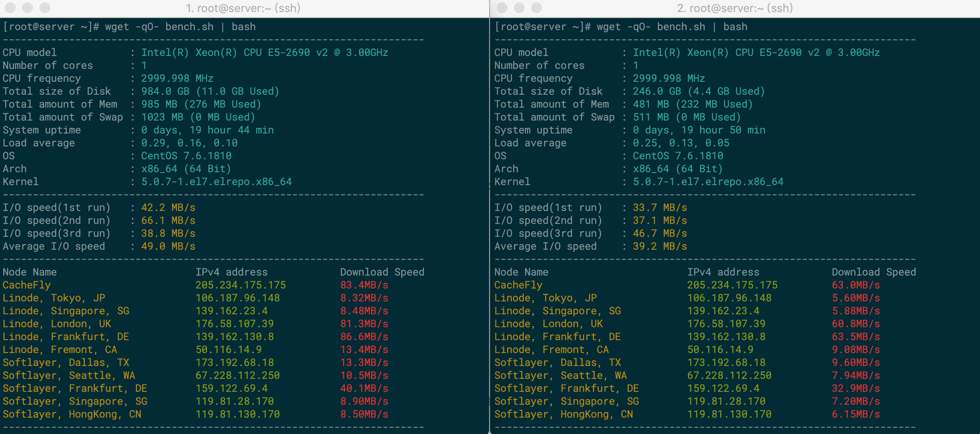
Task: Click the memory value '481 MB (232 MB Used)'
Action: [x=693, y=104]
